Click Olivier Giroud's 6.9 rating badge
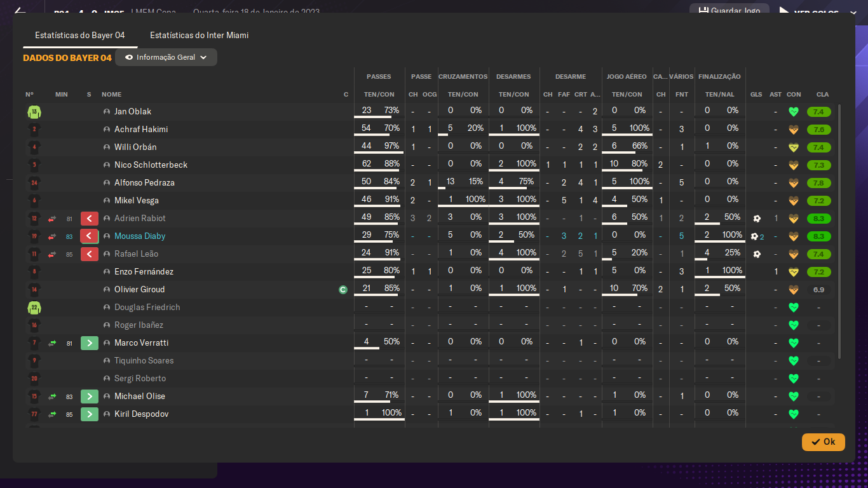This screenshot has width=868, height=488. pos(819,290)
